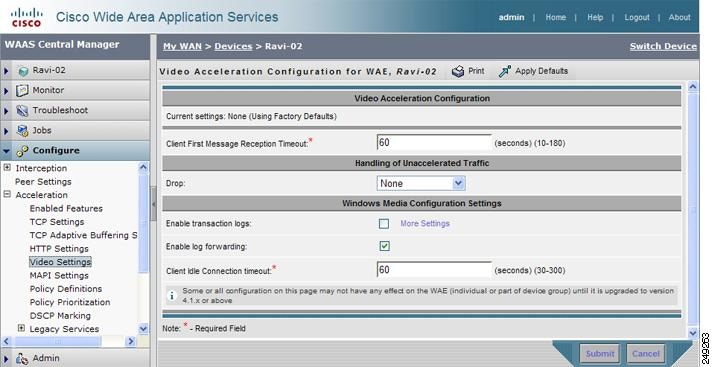
Task: Click the Print printer icon
Action: [458, 71]
